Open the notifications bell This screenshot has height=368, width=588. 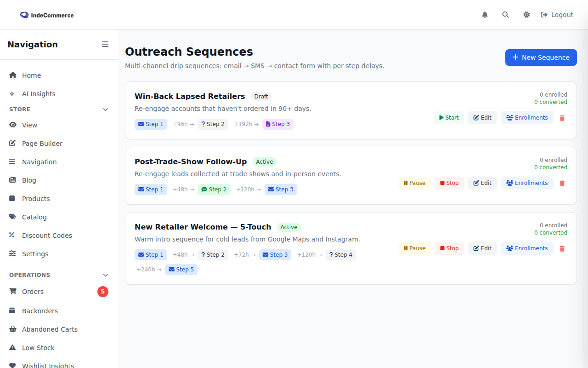(x=485, y=15)
